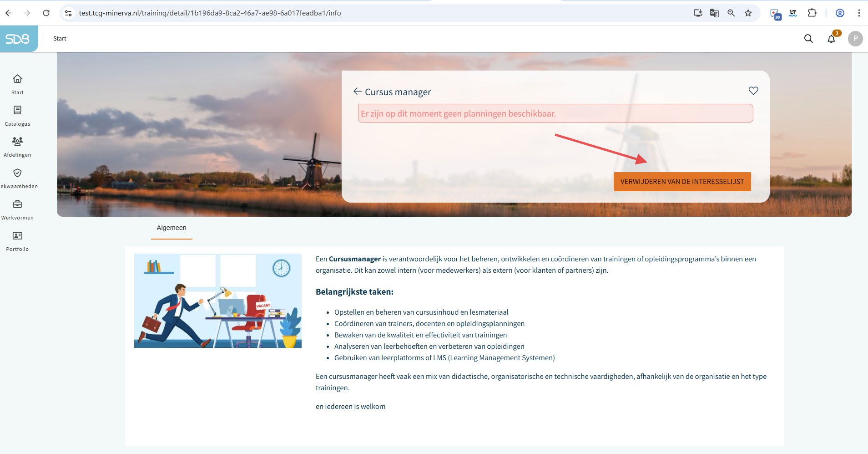Screen dimensions: 868x454
Task: Open notifications bell with 3 badge
Action: 831,39
